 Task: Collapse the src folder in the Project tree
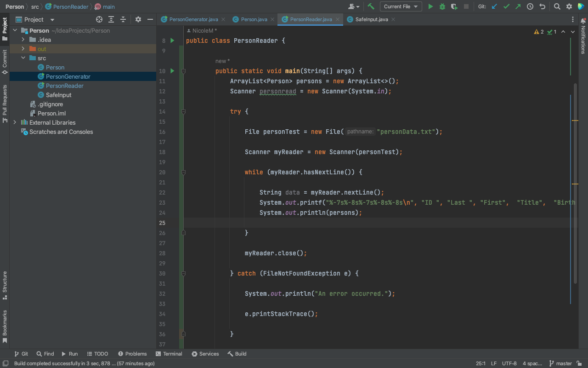tap(23, 58)
